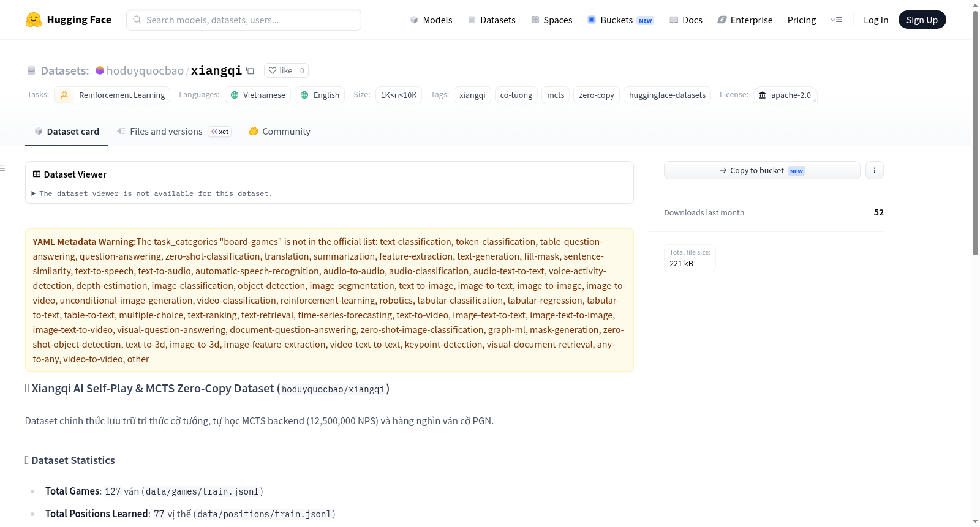Image resolution: width=980 pixels, height=527 pixels.
Task: Click the search models input field
Action: (x=244, y=20)
